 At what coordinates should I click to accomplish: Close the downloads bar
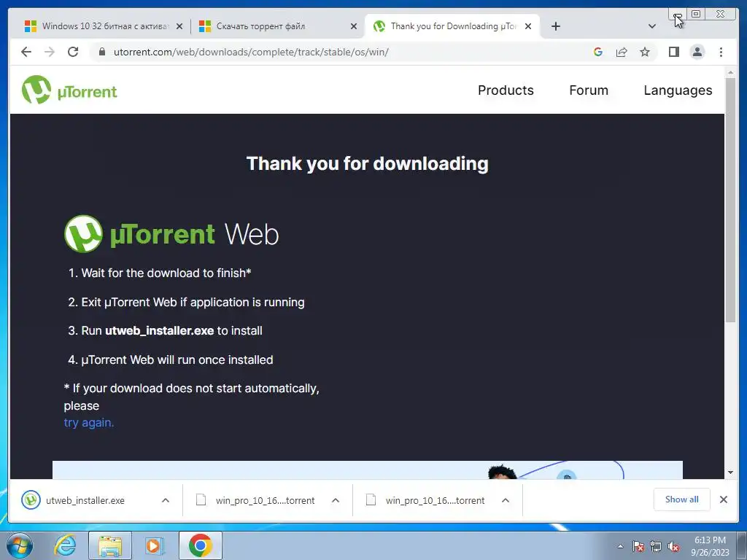coord(723,499)
